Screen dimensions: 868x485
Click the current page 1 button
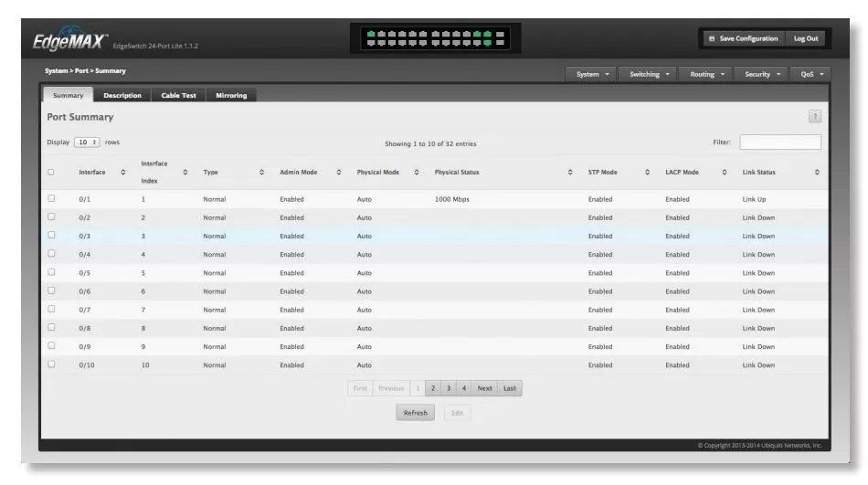(x=418, y=388)
